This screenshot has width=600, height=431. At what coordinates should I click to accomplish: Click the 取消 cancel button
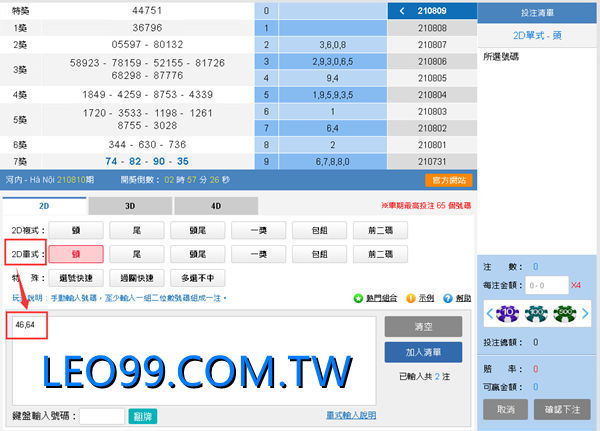tap(505, 410)
